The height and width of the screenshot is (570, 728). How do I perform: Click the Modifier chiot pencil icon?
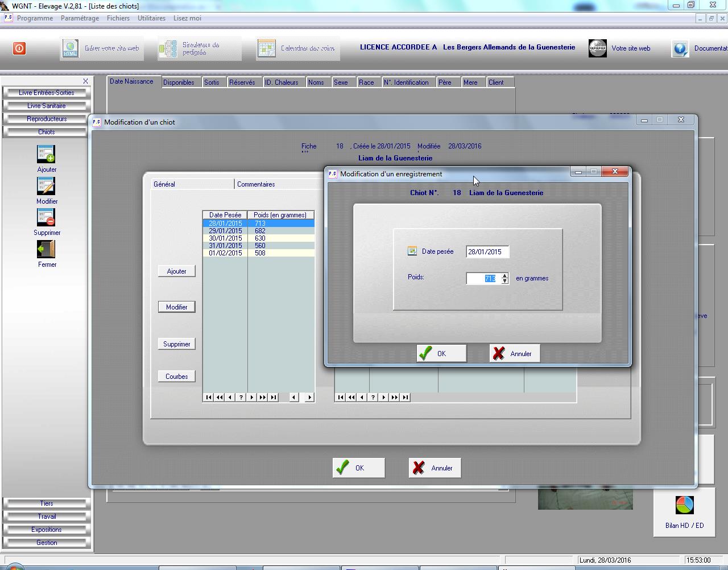coord(46,187)
